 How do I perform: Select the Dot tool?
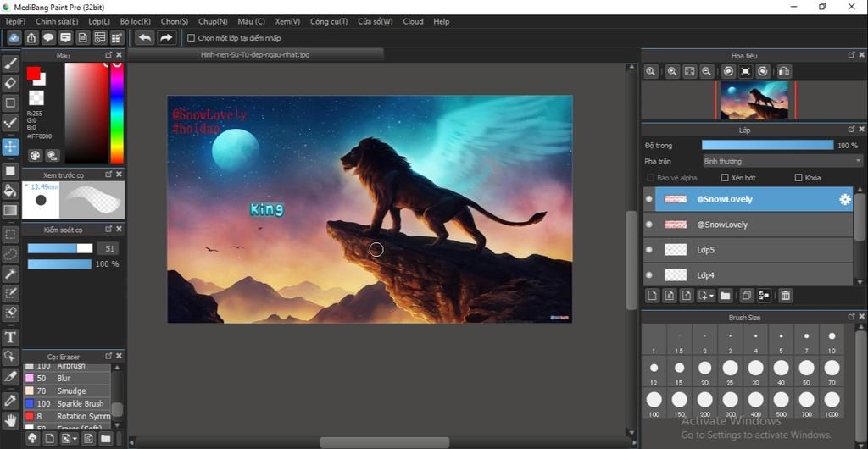pos(10,122)
